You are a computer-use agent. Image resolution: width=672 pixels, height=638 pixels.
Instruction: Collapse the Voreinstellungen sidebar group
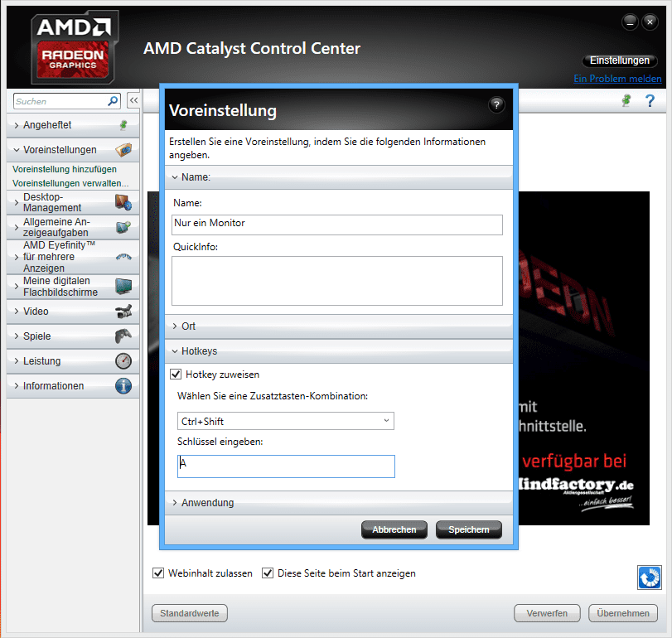[x=73, y=150]
